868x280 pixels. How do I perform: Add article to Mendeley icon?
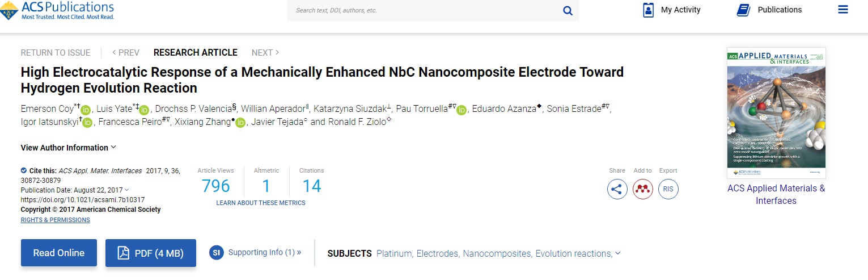pyautogui.click(x=643, y=189)
